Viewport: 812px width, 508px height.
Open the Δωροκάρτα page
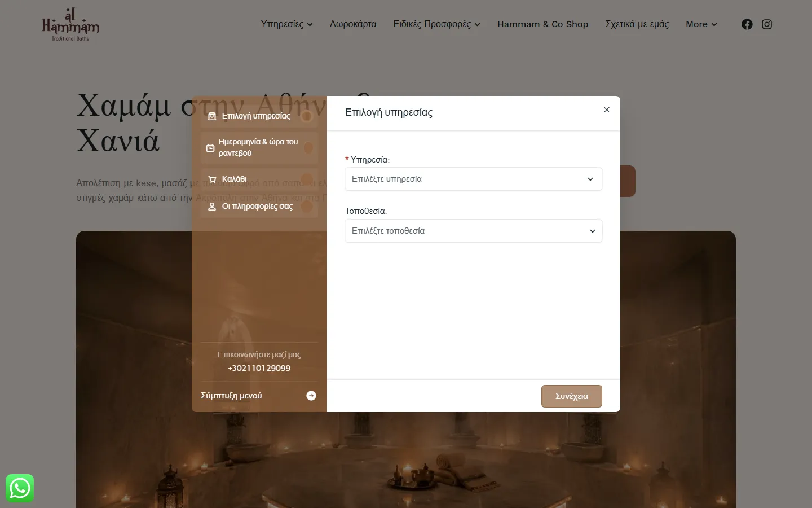pos(353,24)
